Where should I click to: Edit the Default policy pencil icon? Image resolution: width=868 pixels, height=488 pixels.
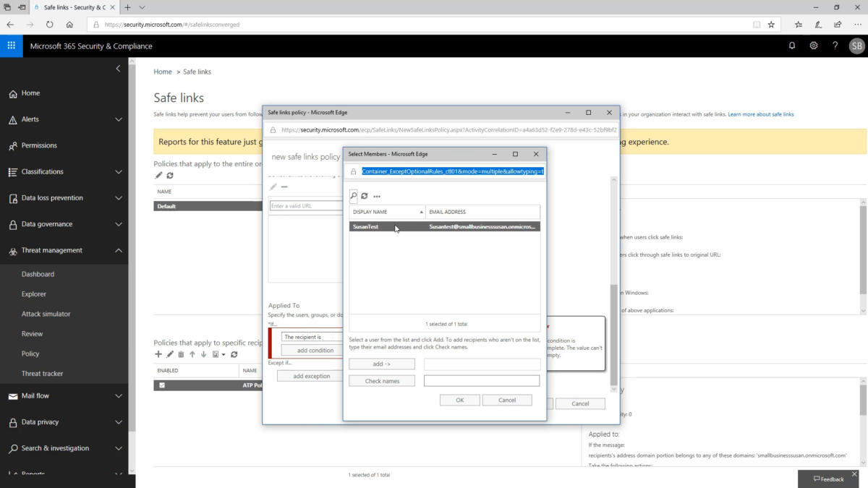pos(159,175)
